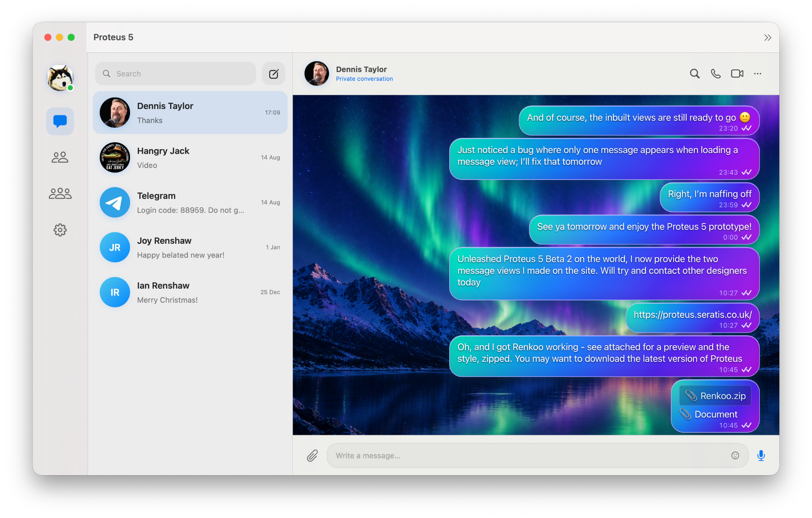
Task: Open the Groups icon with three people
Action: (x=60, y=193)
